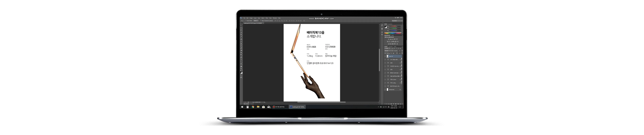Click the blue B slider in Color panel
Viewport: 644px width, 135px height.
[393, 31]
